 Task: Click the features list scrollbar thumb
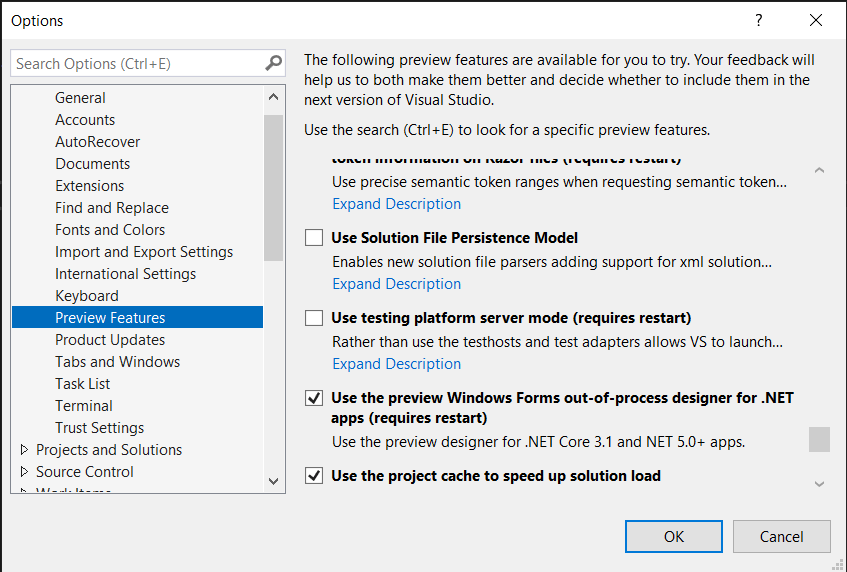[819, 439]
